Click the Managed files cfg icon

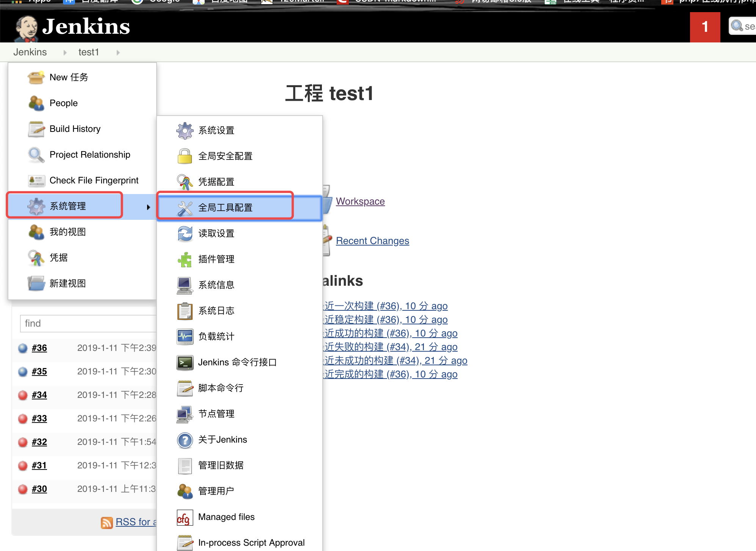[x=185, y=517]
